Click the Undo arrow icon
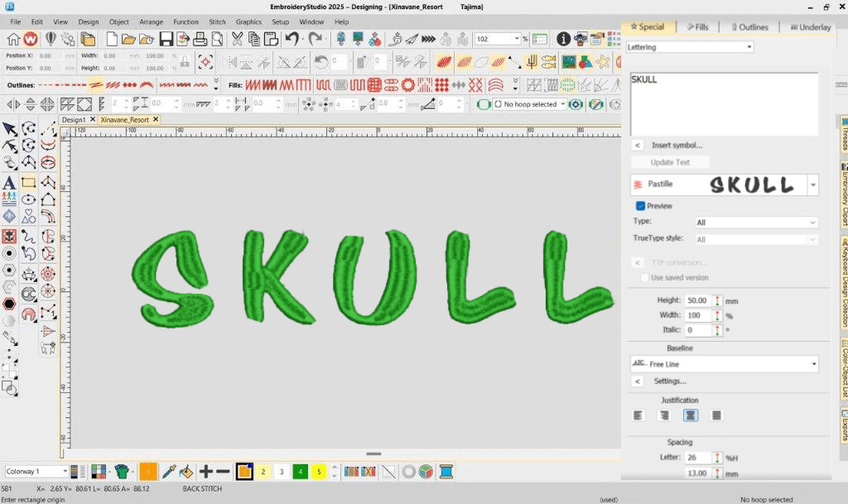 click(x=291, y=39)
